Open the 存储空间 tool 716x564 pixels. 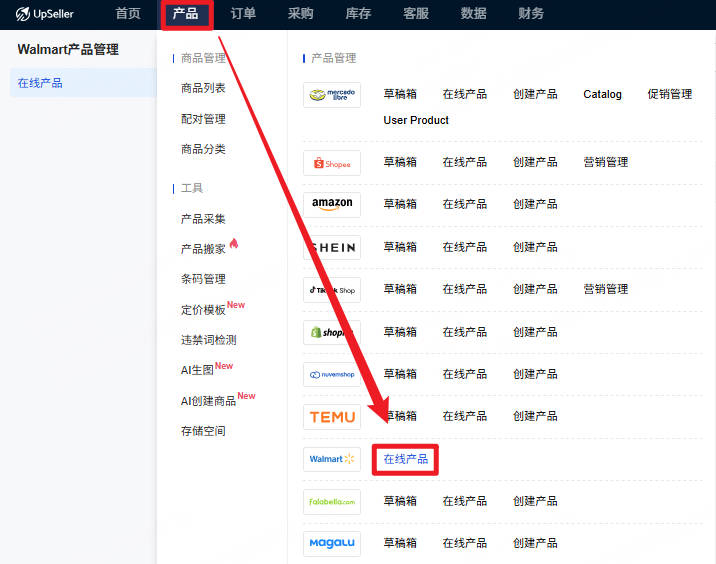point(203,431)
